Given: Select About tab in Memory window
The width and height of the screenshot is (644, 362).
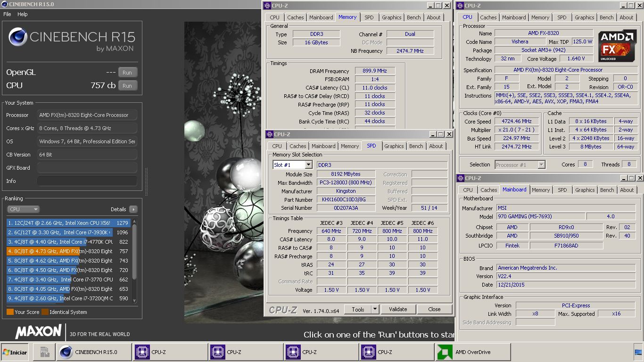Looking at the screenshot, I should [x=434, y=17].
